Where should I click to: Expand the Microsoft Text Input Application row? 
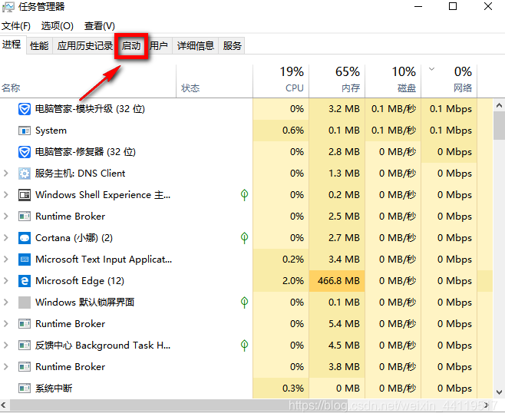6,260
